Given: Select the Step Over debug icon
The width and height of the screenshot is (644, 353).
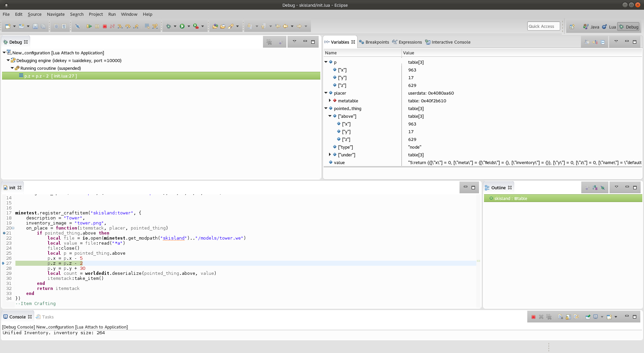Looking at the screenshot, I should (128, 26).
